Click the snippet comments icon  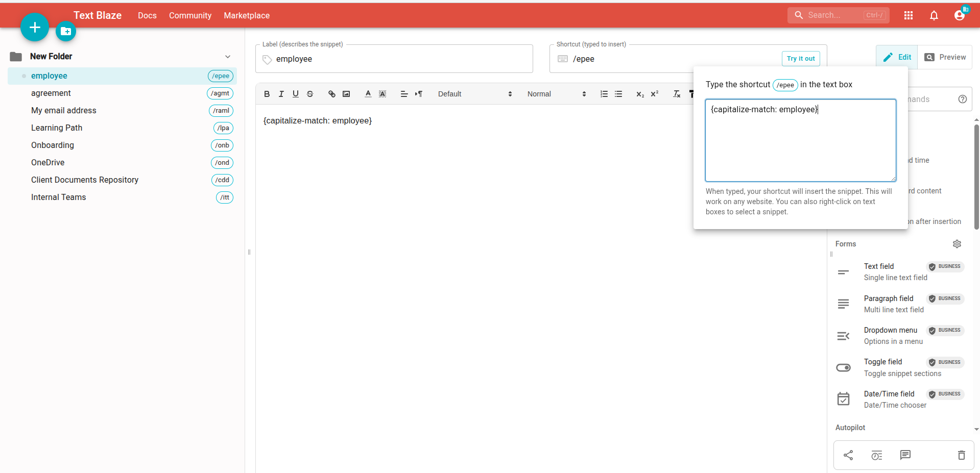coord(905,455)
